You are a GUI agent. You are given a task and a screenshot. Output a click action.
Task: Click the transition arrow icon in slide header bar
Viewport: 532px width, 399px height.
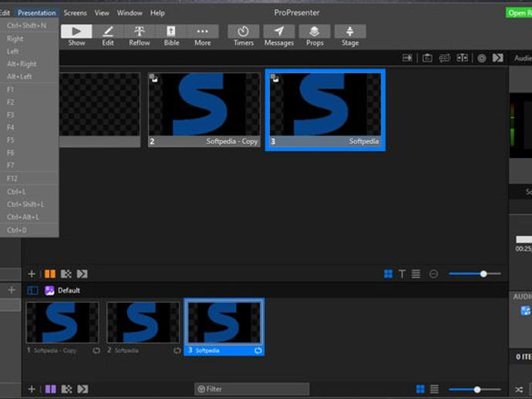(498, 58)
